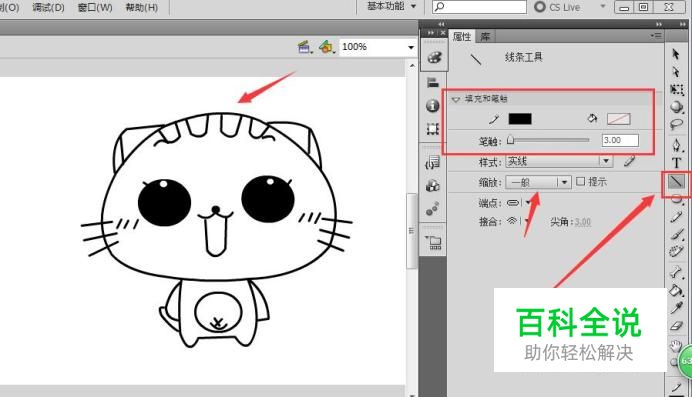Select the Free Transform tool
692x397 pixels.
677,89
